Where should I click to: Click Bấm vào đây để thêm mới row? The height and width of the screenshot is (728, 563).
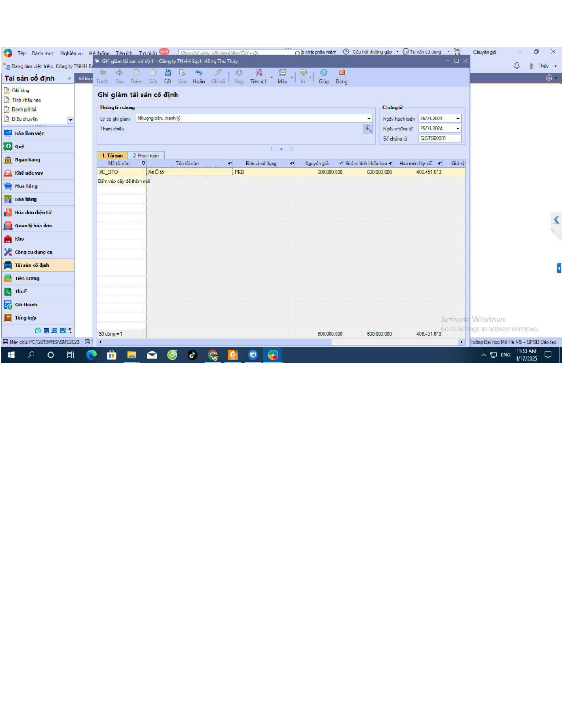point(124,181)
